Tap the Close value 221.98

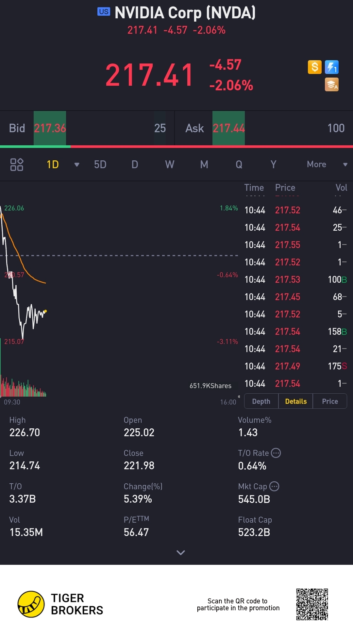pyautogui.click(x=139, y=466)
